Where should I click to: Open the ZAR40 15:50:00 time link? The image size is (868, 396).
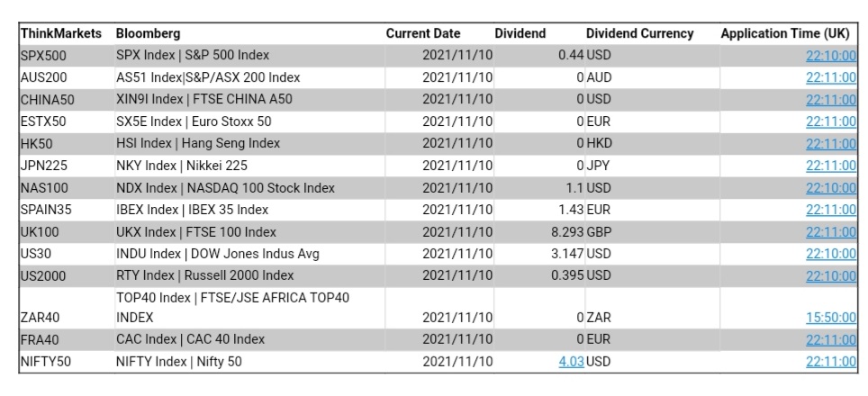pyautogui.click(x=830, y=318)
